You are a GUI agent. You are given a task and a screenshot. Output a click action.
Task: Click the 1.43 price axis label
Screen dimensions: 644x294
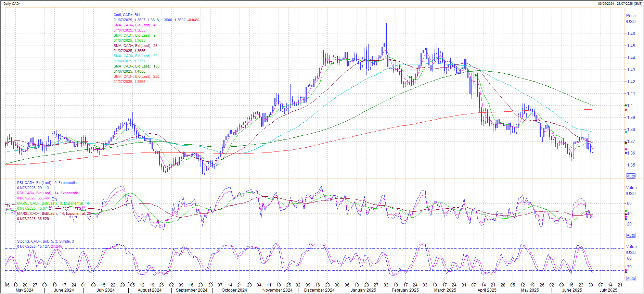(631, 70)
